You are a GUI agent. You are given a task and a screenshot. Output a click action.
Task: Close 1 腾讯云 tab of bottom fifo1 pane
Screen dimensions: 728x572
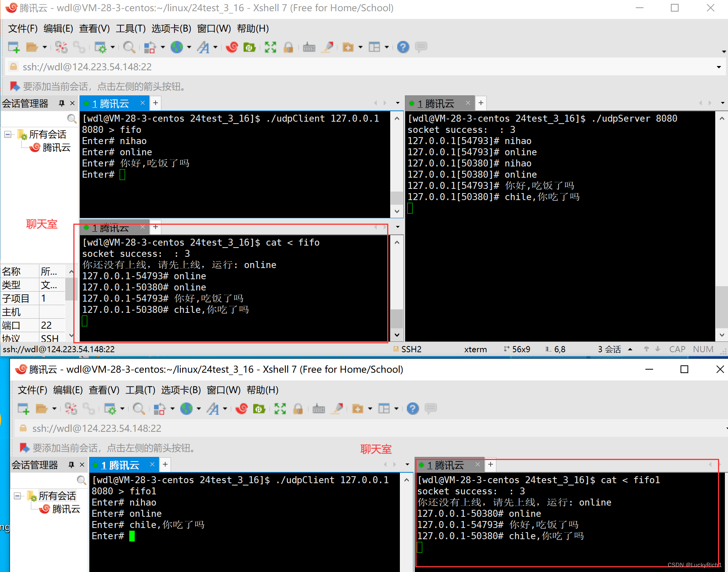(477, 464)
